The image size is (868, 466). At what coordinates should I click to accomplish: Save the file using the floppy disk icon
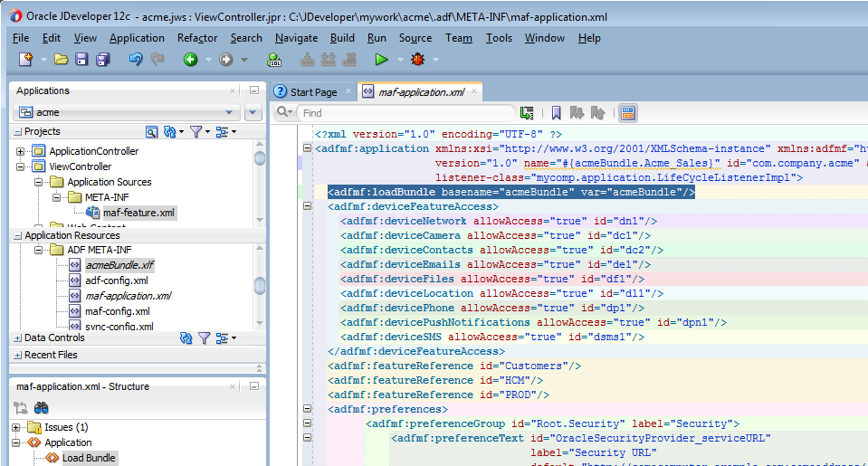pyautogui.click(x=82, y=59)
